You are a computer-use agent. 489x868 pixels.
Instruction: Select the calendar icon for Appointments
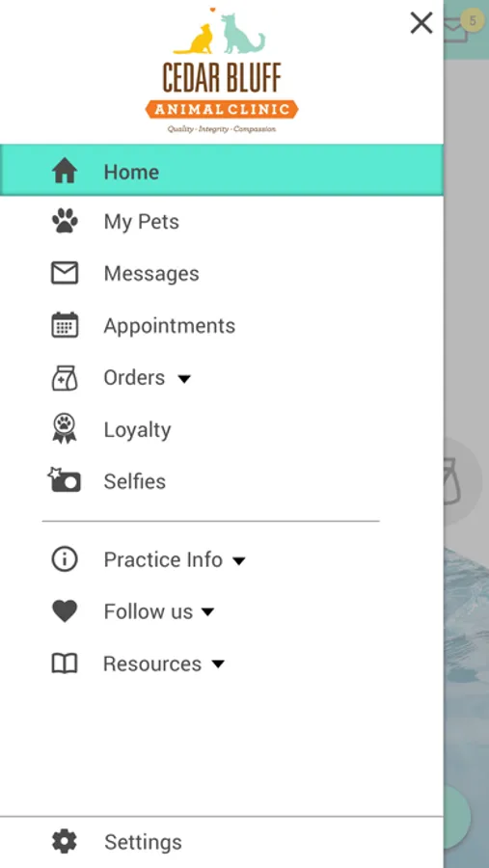(65, 325)
